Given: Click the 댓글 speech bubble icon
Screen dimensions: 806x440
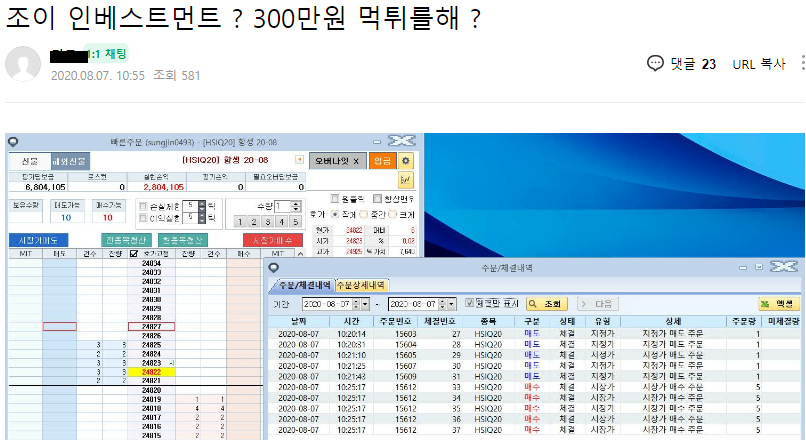Looking at the screenshot, I should [656, 63].
